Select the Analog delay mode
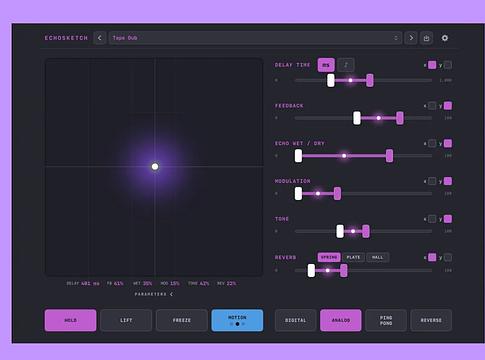The height and width of the screenshot is (360, 485). click(341, 320)
